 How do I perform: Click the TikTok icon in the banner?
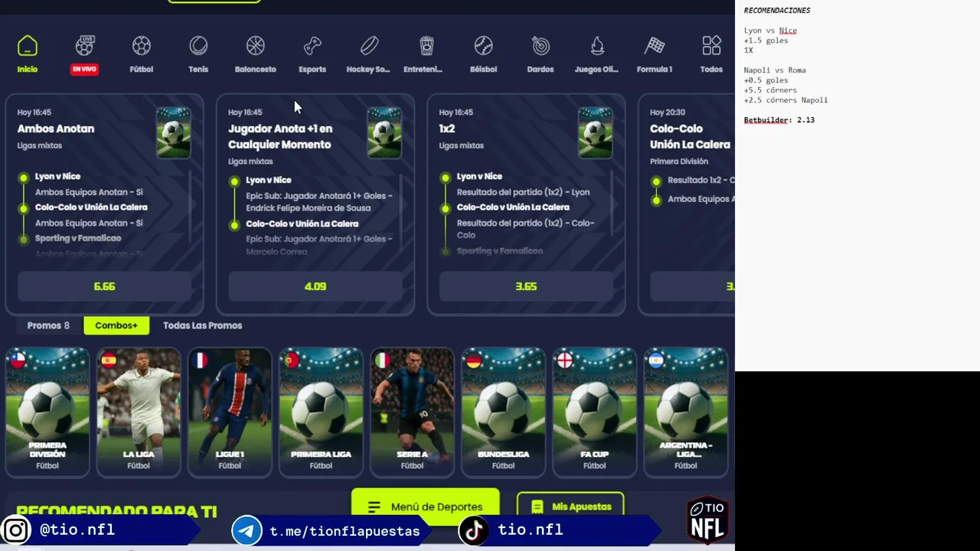tap(474, 530)
